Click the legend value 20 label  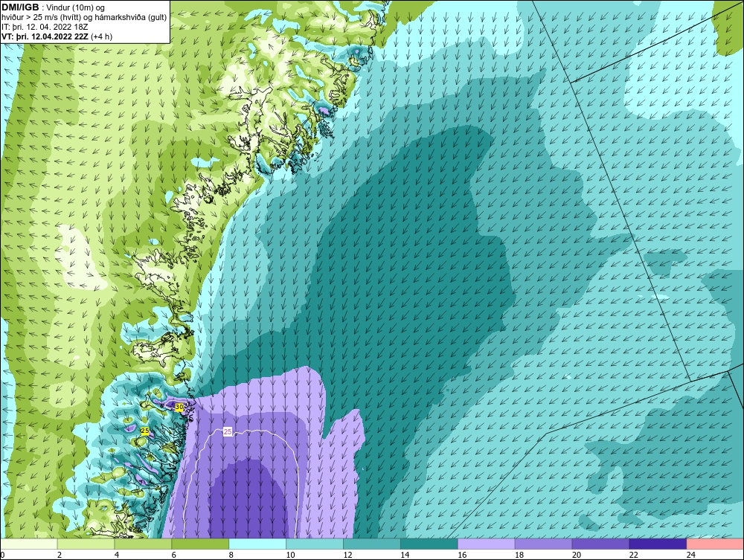point(577,555)
